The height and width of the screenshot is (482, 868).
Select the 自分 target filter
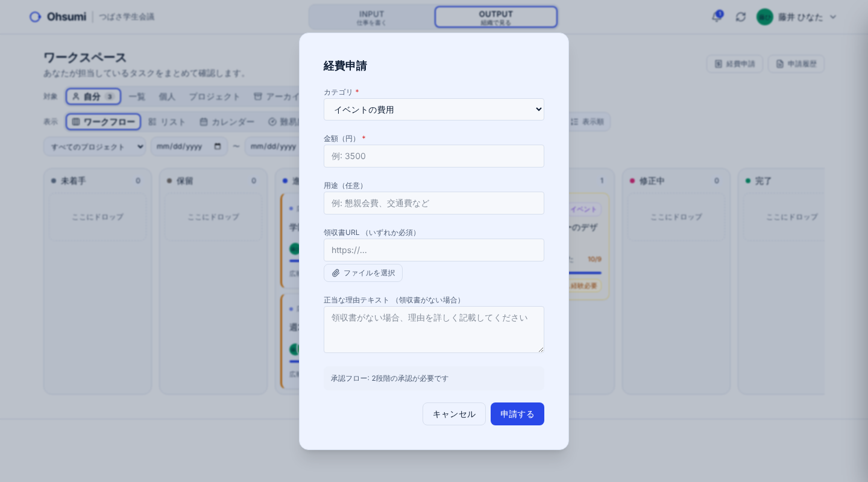(x=93, y=96)
